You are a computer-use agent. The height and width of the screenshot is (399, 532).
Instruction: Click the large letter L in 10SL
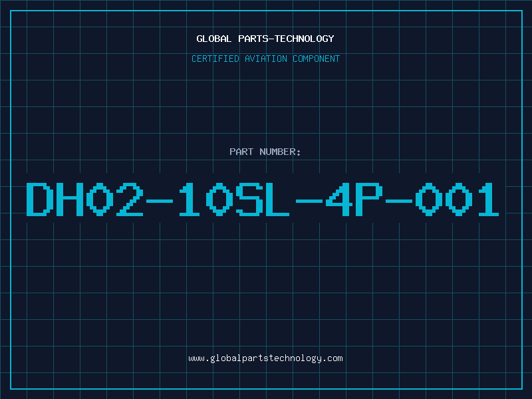(277, 199)
